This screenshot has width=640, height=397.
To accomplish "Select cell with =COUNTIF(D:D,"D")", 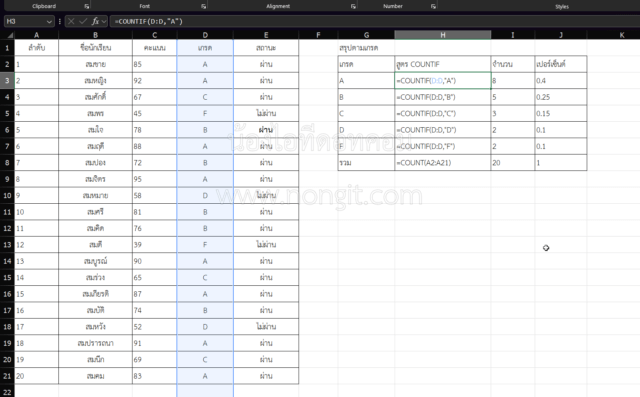I will click(x=442, y=130).
